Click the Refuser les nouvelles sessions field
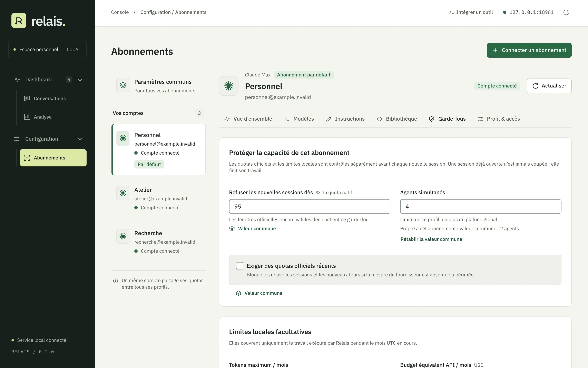The height and width of the screenshot is (368, 588). tap(310, 207)
